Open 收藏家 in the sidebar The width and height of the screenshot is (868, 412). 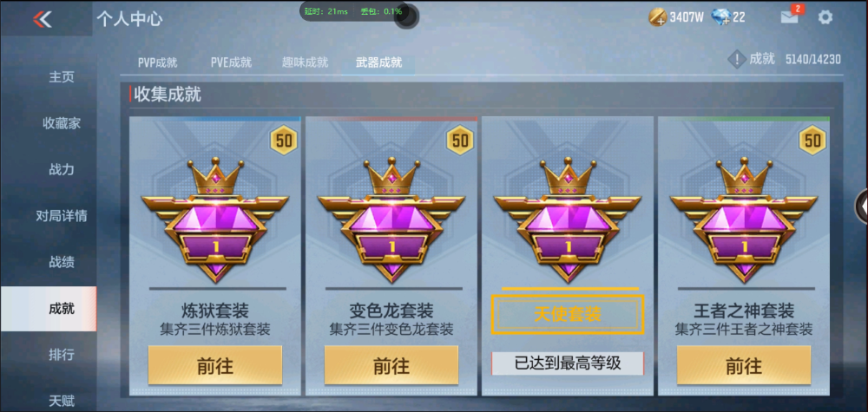point(62,123)
